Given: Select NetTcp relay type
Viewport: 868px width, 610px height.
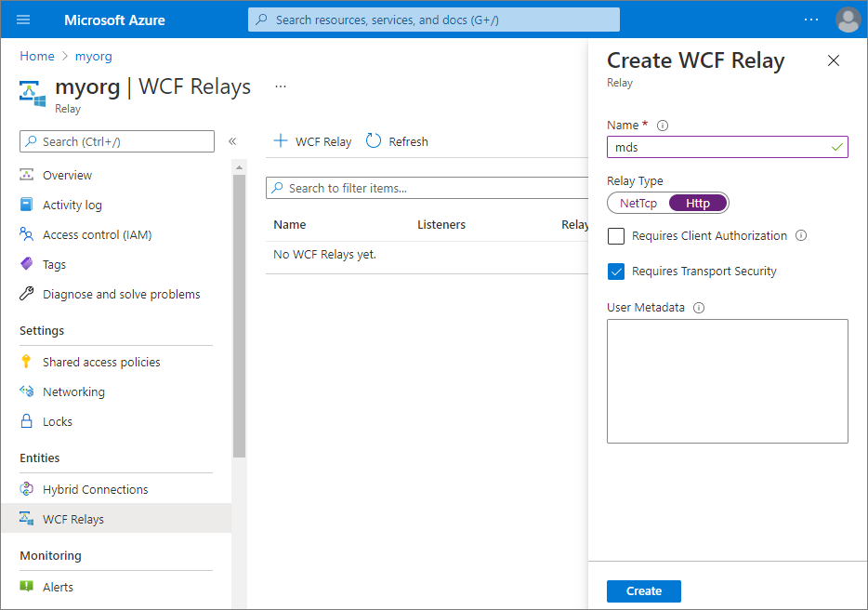Looking at the screenshot, I should point(638,203).
